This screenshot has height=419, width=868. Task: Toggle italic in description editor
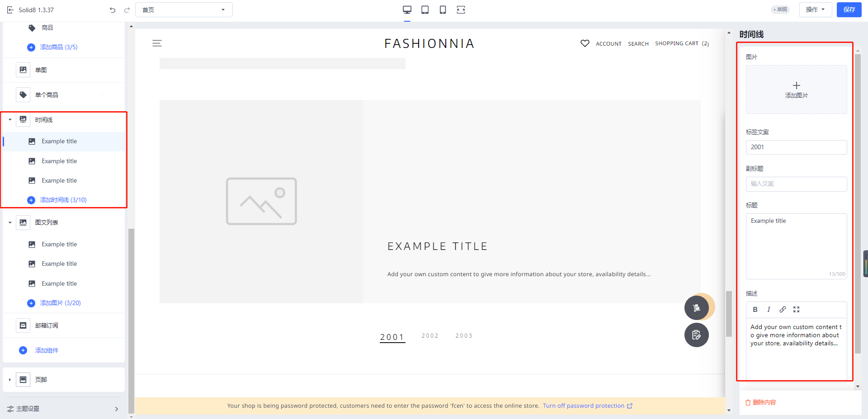click(769, 310)
